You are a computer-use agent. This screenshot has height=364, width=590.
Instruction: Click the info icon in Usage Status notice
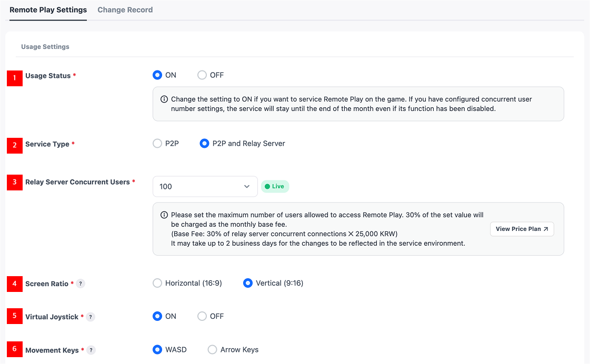tap(164, 99)
